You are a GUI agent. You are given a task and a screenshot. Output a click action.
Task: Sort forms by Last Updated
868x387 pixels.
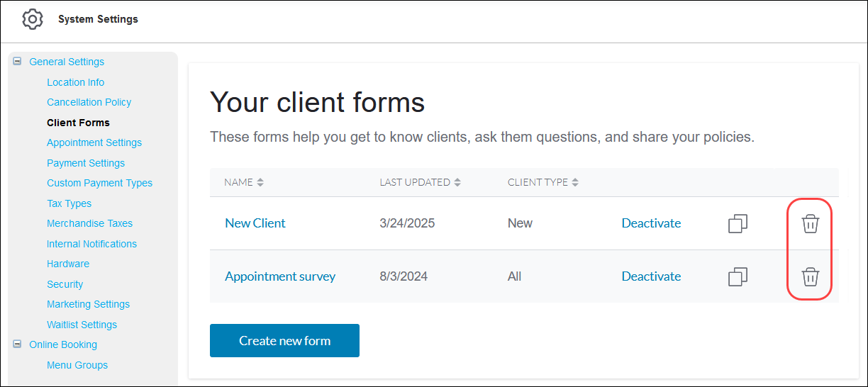tap(457, 182)
